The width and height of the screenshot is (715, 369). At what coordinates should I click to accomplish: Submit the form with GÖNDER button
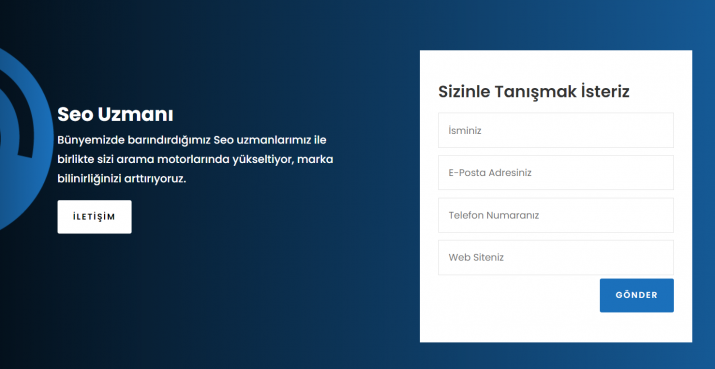point(637,296)
